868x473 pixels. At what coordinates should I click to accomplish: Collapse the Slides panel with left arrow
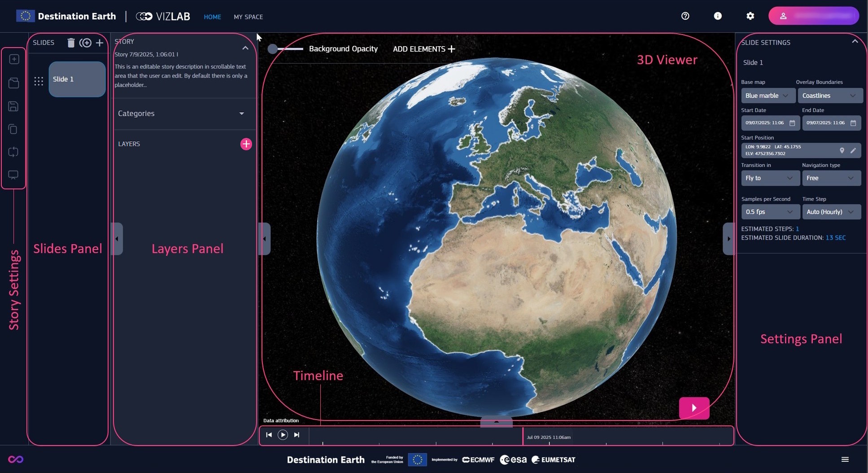(117, 239)
